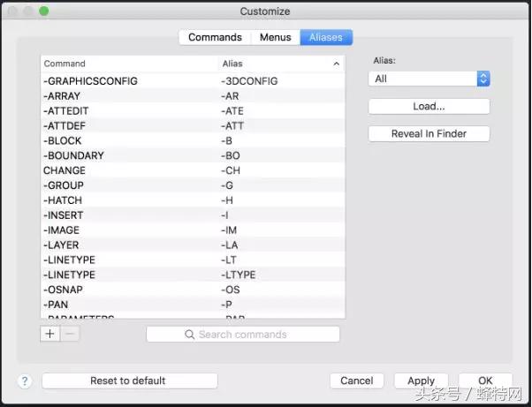Select -LINETYPE row with alias -LT
Screen dimensions: 532x407
click(x=193, y=260)
